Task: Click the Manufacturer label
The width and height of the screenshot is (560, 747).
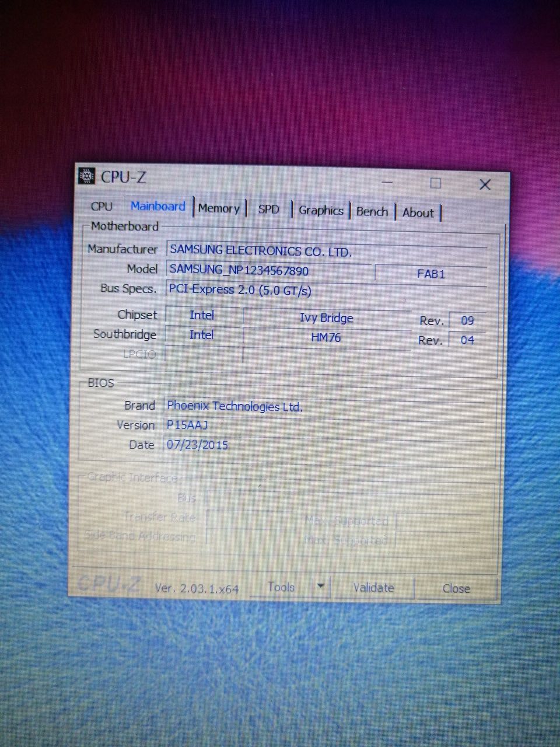Action: tap(122, 249)
